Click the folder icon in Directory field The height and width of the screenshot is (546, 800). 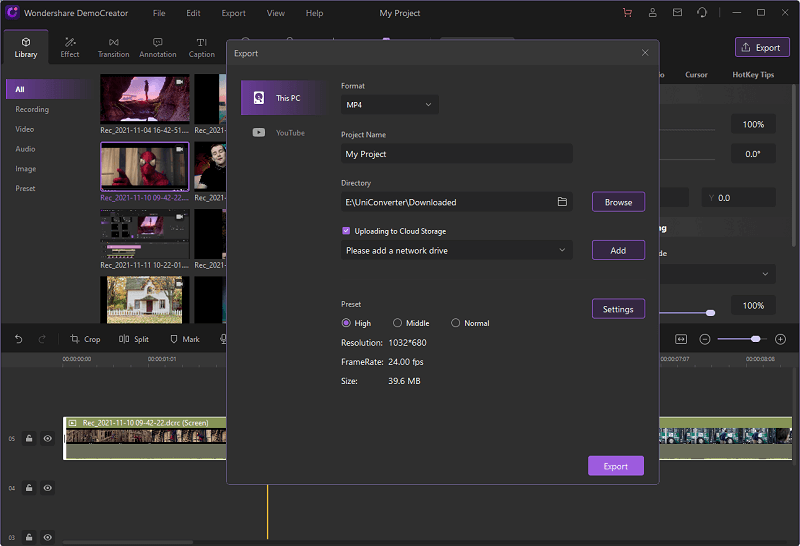coord(562,202)
